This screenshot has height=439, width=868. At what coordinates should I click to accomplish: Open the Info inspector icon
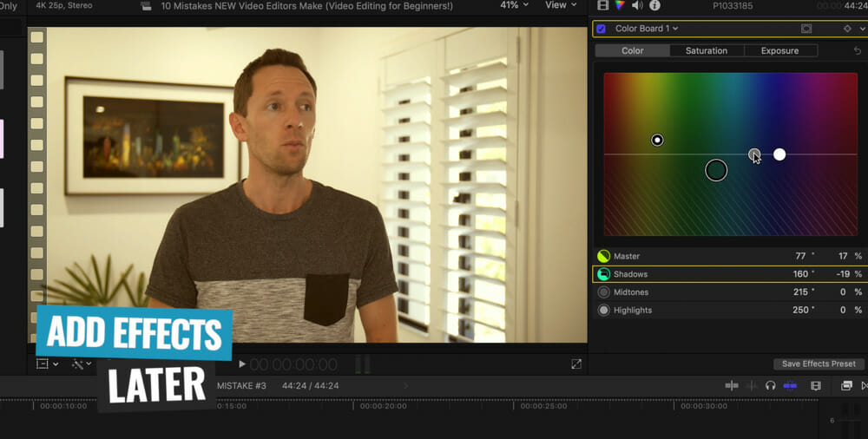click(654, 5)
